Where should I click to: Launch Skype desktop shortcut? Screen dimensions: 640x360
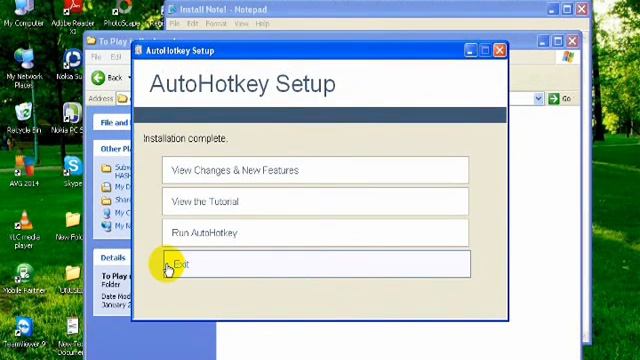click(73, 171)
